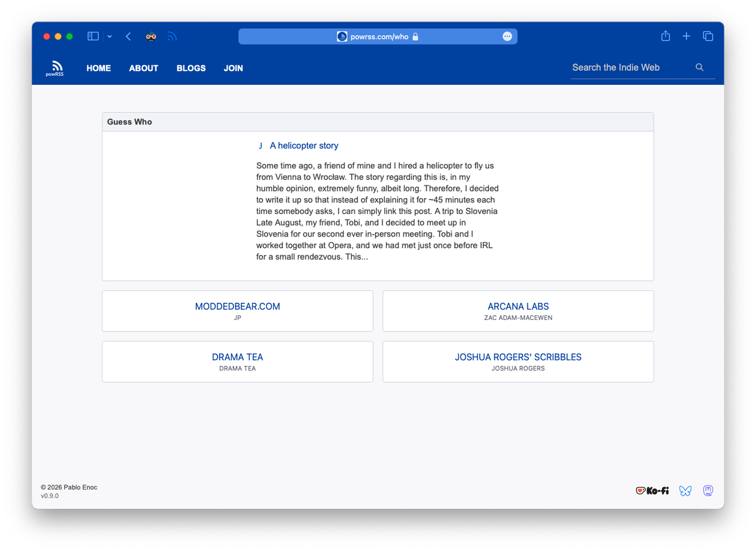
Task: Show the tab overview icon
Action: point(708,37)
